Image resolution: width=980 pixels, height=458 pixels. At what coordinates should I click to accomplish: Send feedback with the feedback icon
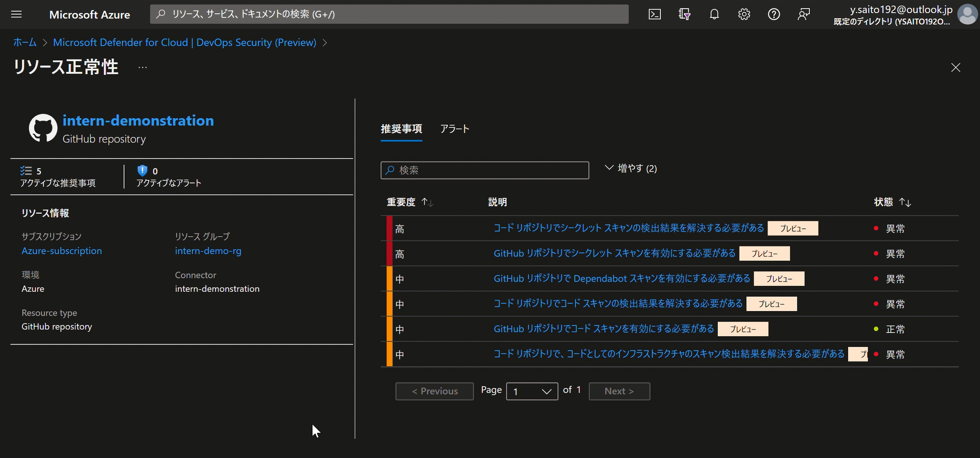[x=803, y=14]
